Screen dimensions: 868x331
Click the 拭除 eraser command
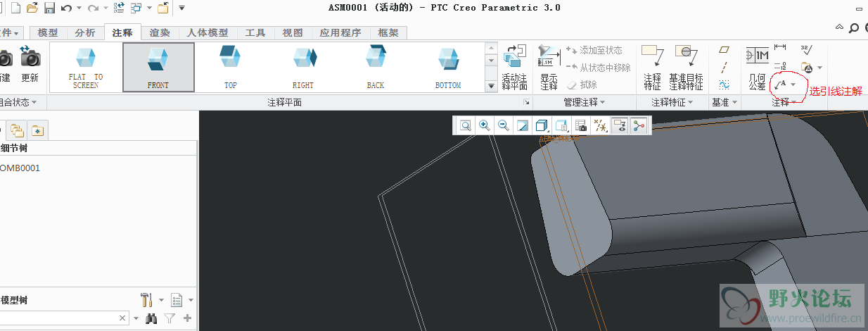582,85
